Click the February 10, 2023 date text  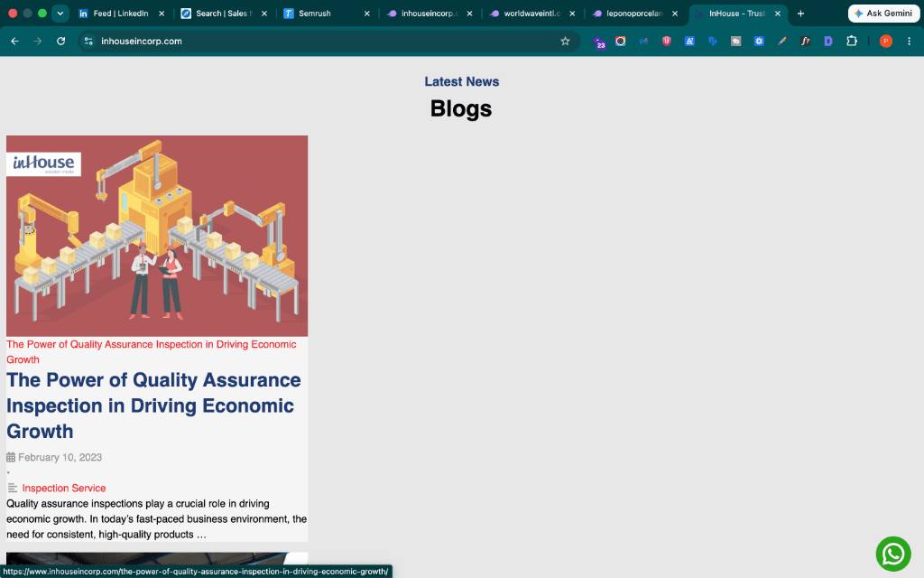click(60, 457)
